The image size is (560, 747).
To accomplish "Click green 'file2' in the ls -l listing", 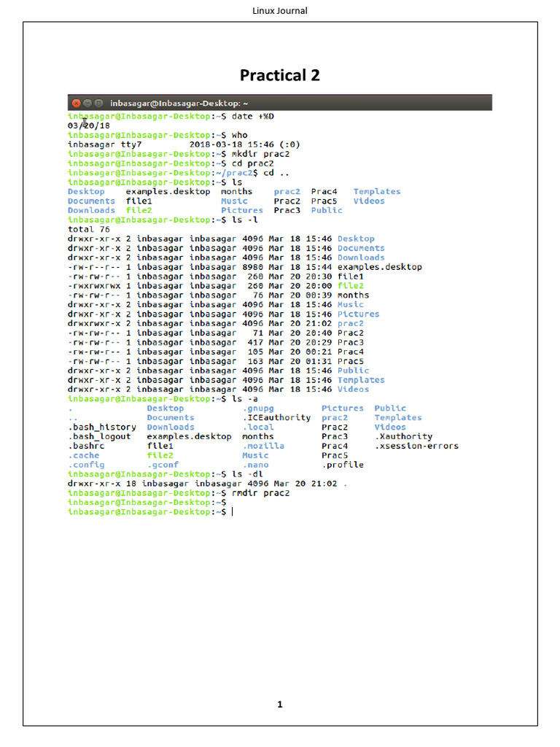I will 351,286.
